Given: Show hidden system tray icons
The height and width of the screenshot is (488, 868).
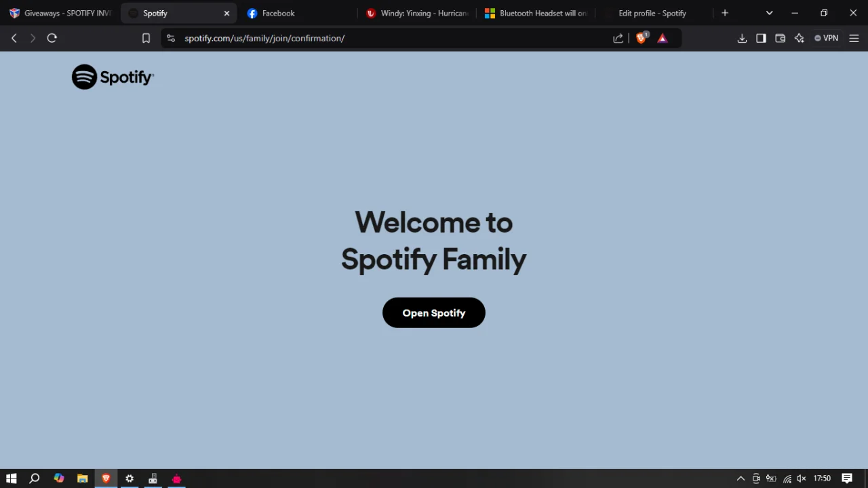Looking at the screenshot, I should pos(741,479).
